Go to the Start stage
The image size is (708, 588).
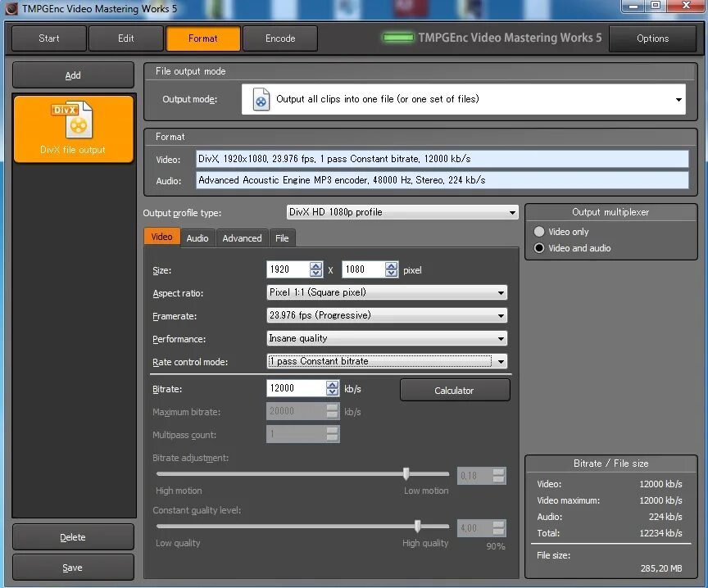(x=49, y=38)
